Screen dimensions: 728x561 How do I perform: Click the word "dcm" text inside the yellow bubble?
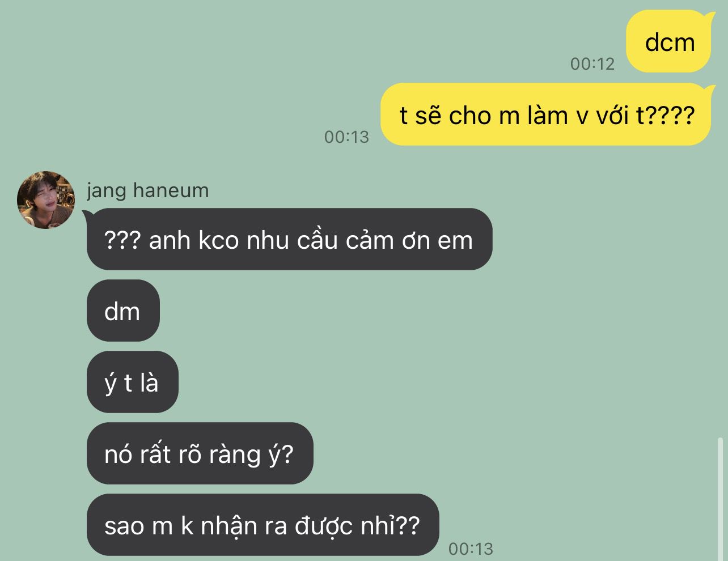pyautogui.click(x=670, y=42)
